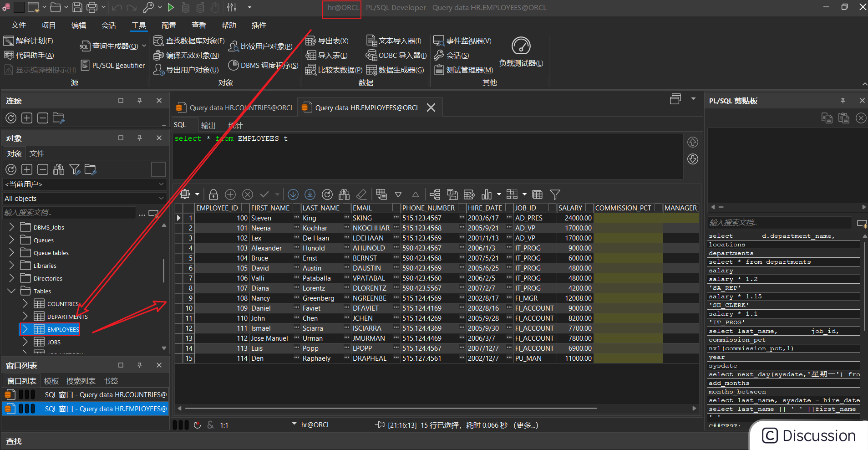Open dropdown arrow next to the print icon
This screenshot has height=450, width=868.
pyautogui.click(x=104, y=7)
